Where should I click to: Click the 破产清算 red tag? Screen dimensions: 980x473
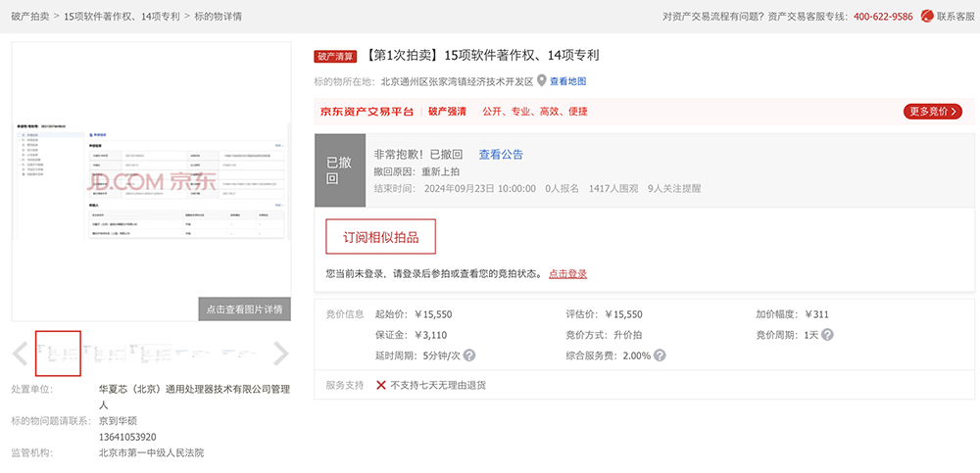coord(337,56)
